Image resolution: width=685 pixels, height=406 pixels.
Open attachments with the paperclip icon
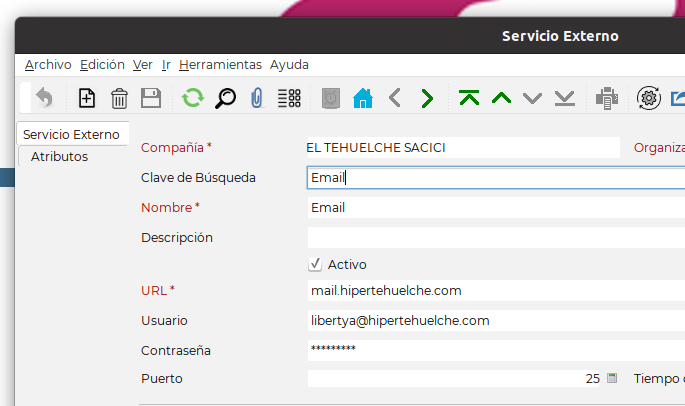(257, 97)
